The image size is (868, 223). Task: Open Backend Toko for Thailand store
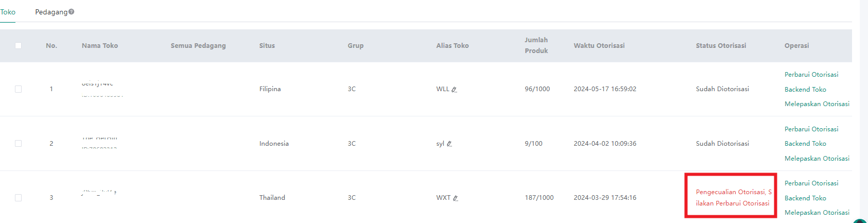click(x=805, y=198)
